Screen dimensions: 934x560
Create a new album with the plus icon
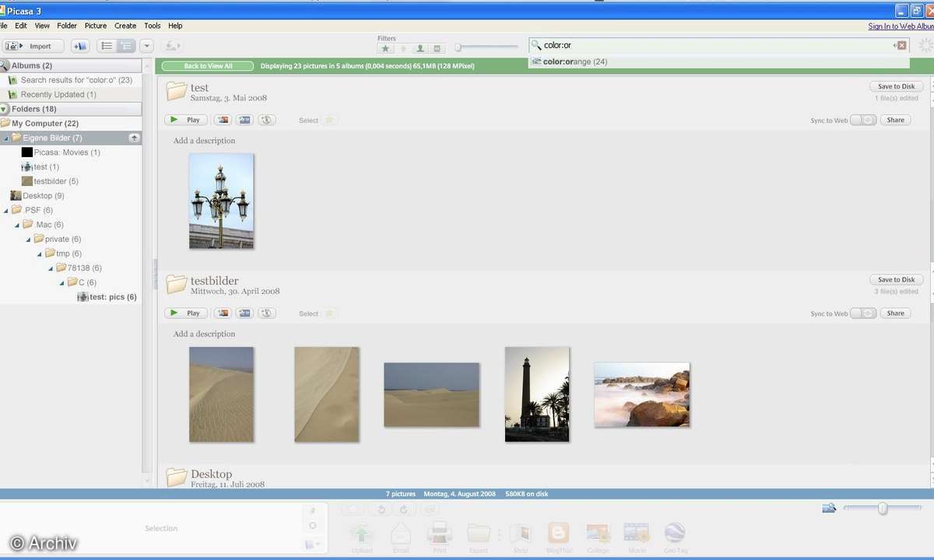[80, 46]
